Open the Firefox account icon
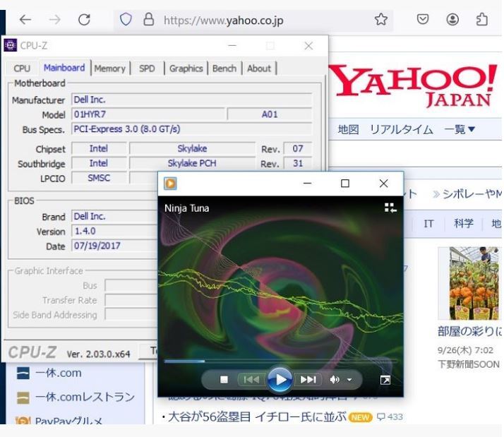This screenshot has height=437, width=504. [x=452, y=20]
